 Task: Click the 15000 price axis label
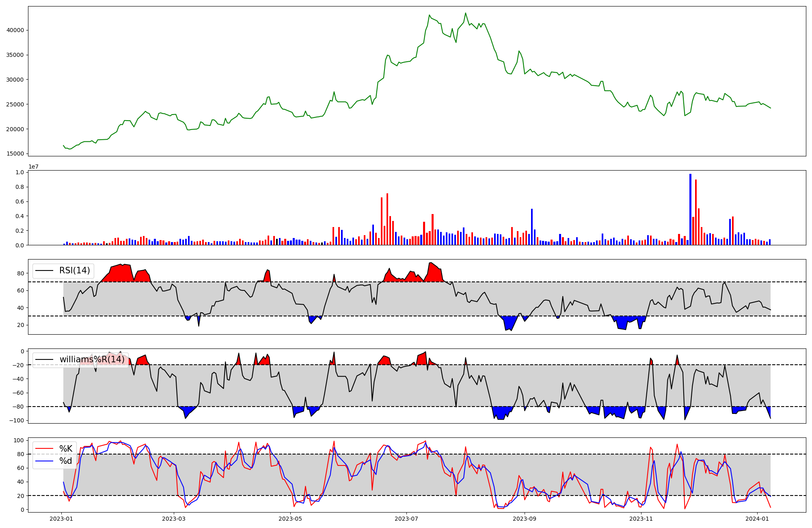pyautogui.click(x=15, y=154)
